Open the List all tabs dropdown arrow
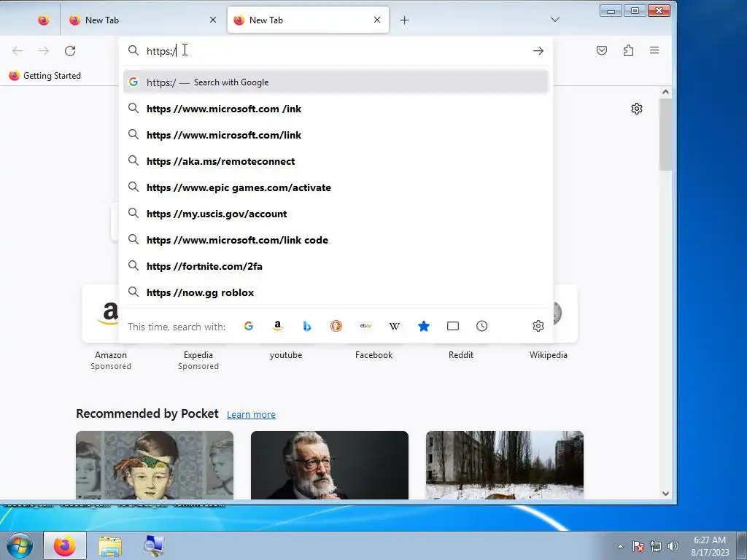747x560 pixels. pos(555,20)
